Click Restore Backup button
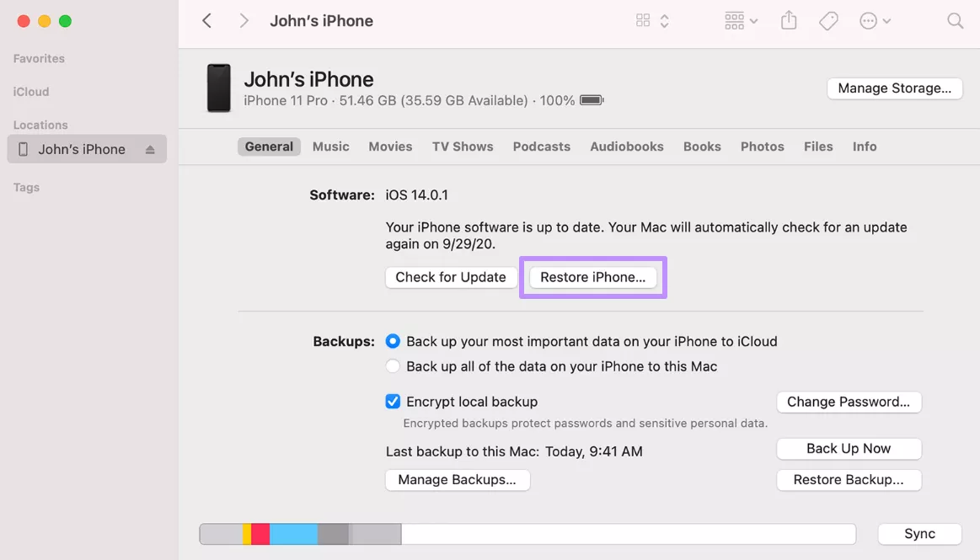Screen dimensions: 980x560 (x=848, y=480)
